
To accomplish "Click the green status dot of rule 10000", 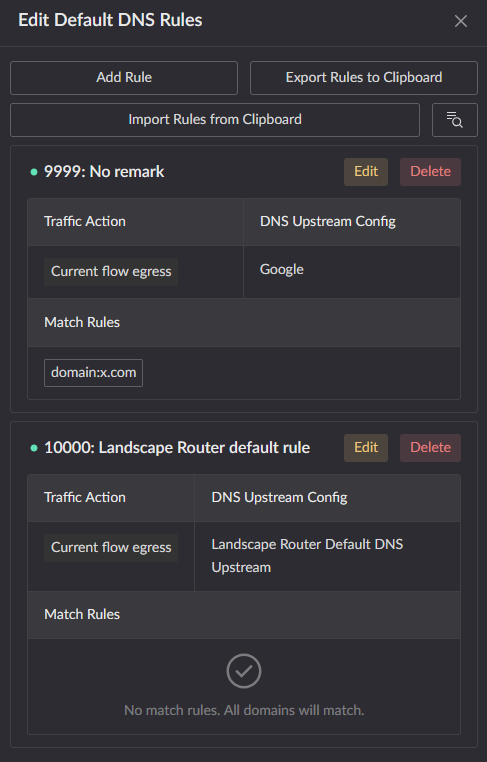I will pyautogui.click(x=34, y=448).
